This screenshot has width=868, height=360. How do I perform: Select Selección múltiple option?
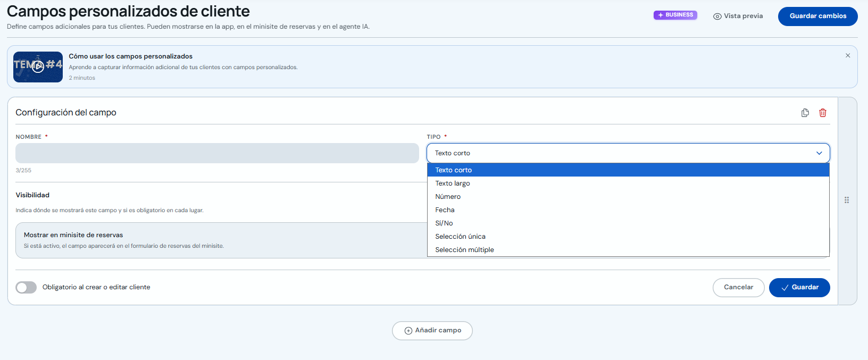628,250
